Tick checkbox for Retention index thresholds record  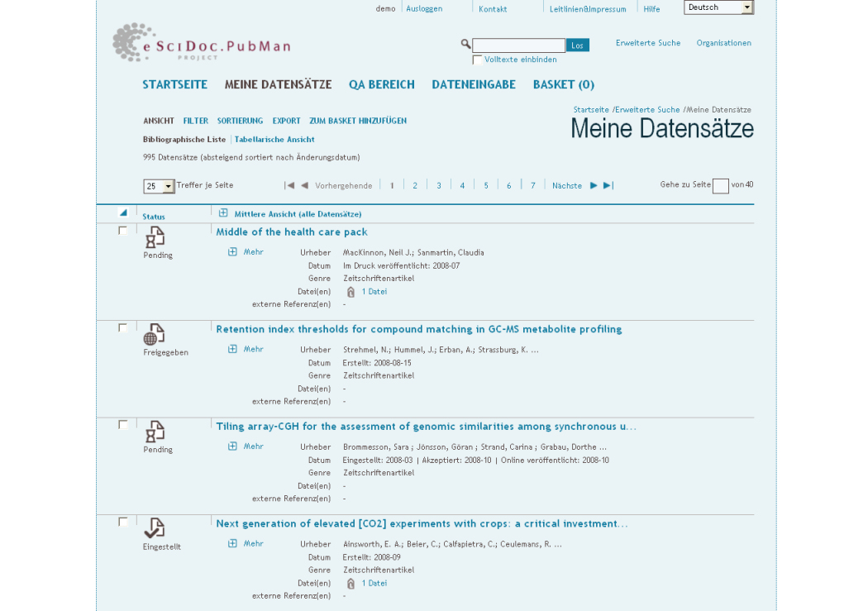coord(123,328)
